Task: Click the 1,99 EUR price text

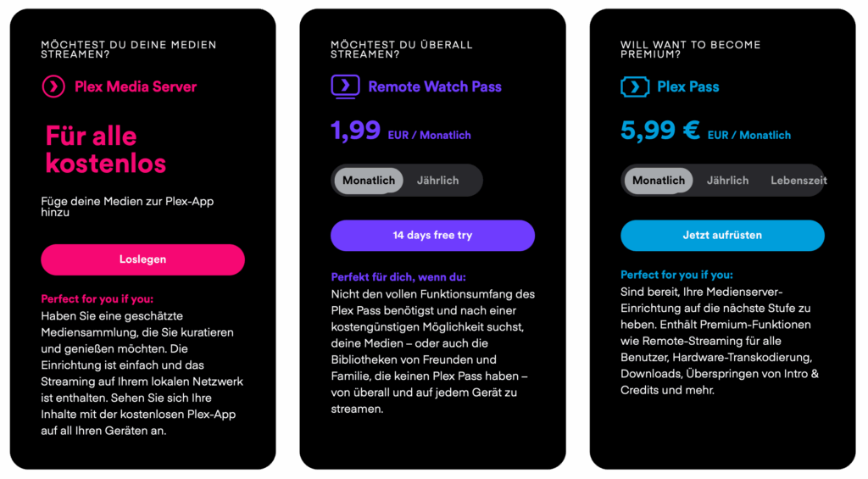Action: 356,131
